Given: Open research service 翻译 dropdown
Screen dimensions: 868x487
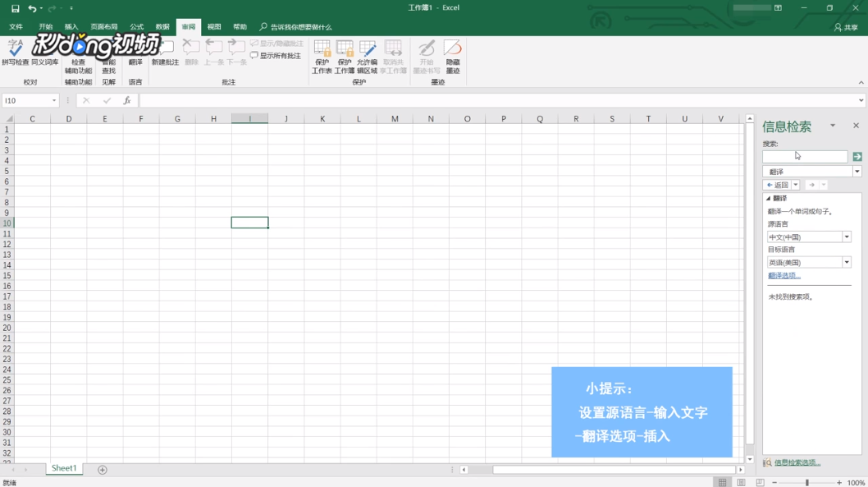Looking at the screenshot, I should point(857,172).
